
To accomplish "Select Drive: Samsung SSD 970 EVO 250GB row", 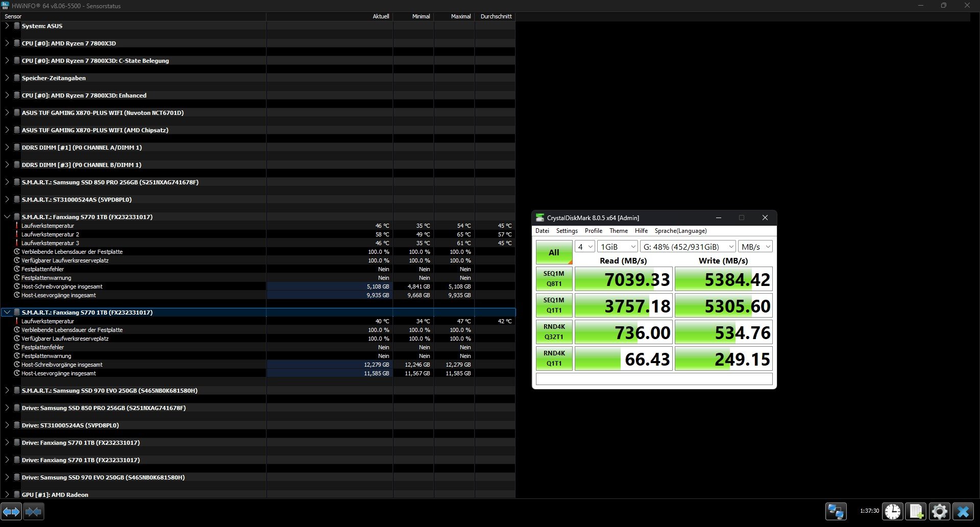I will (258, 477).
